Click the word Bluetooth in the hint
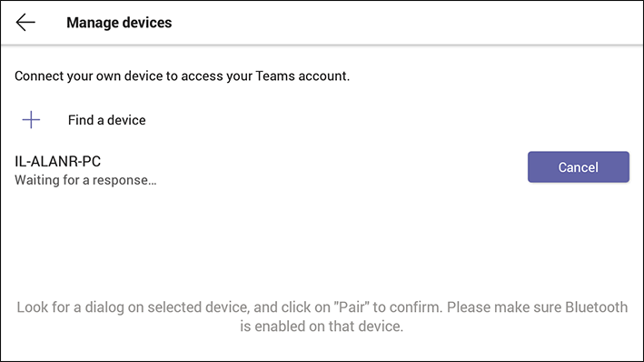644x362 pixels. (597, 307)
